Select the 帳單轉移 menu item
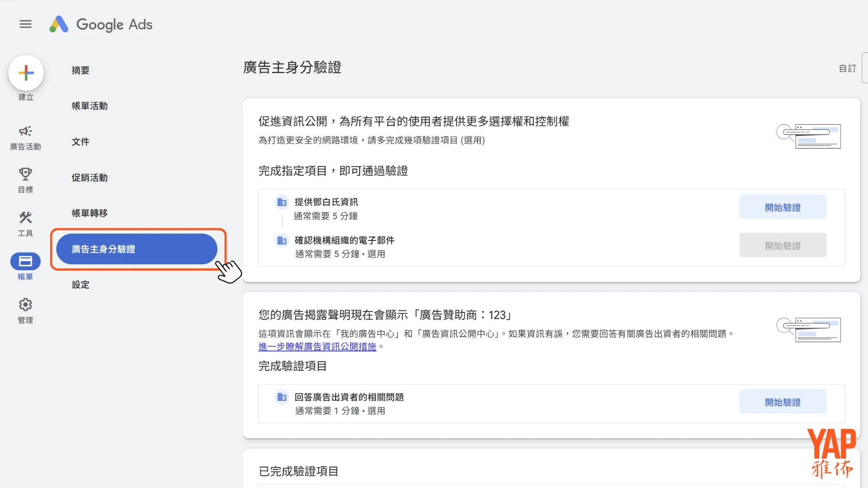This screenshot has height=488, width=868. (x=89, y=213)
